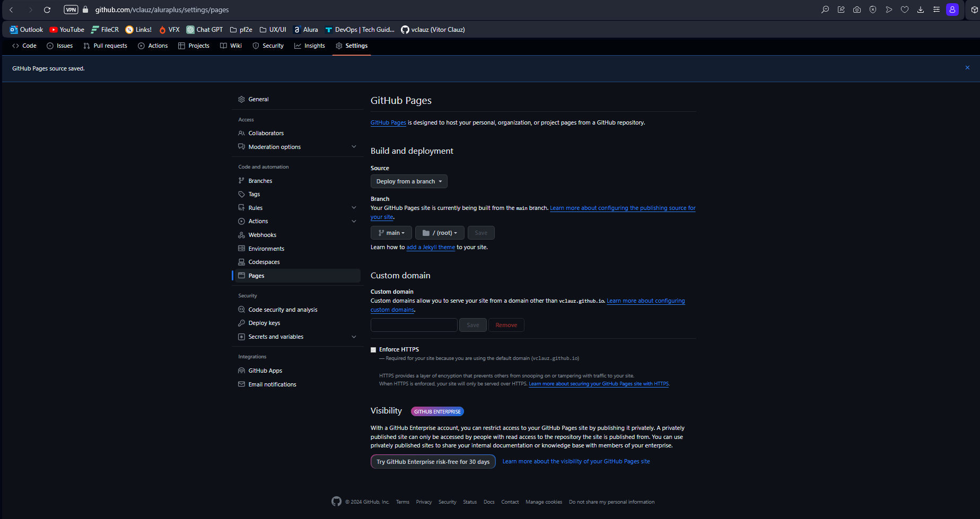Screen dimensions: 980x519
Task: Click the VPN badge in address bar
Action: [71, 10]
